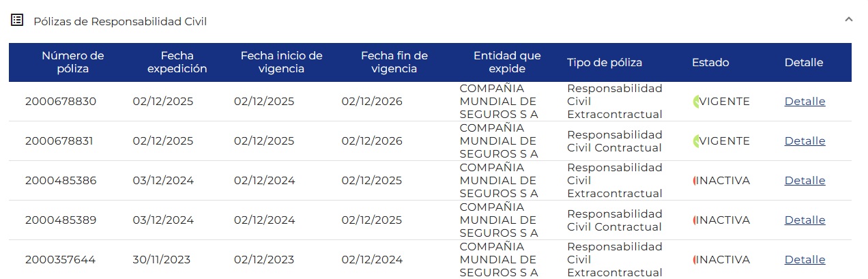This screenshot has height=279, width=868.
Task: Click the red INACTIVA status icon for policy 2000357644
Action: pos(695,260)
